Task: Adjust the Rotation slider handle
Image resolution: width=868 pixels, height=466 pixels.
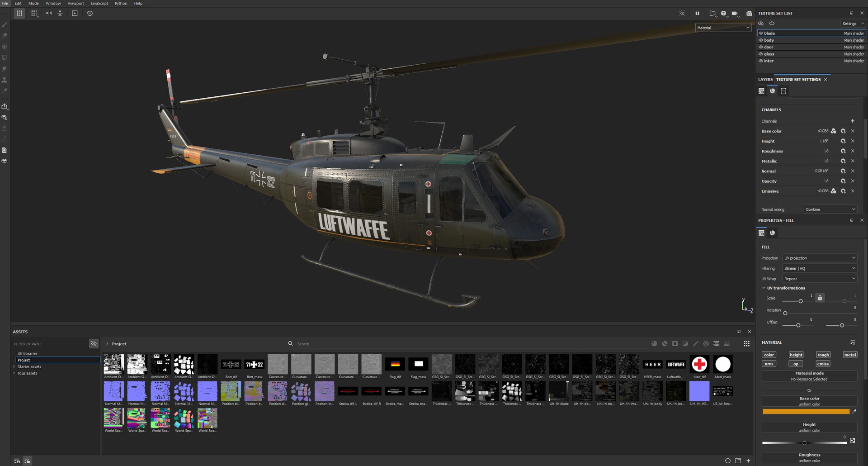Action: point(785,313)
